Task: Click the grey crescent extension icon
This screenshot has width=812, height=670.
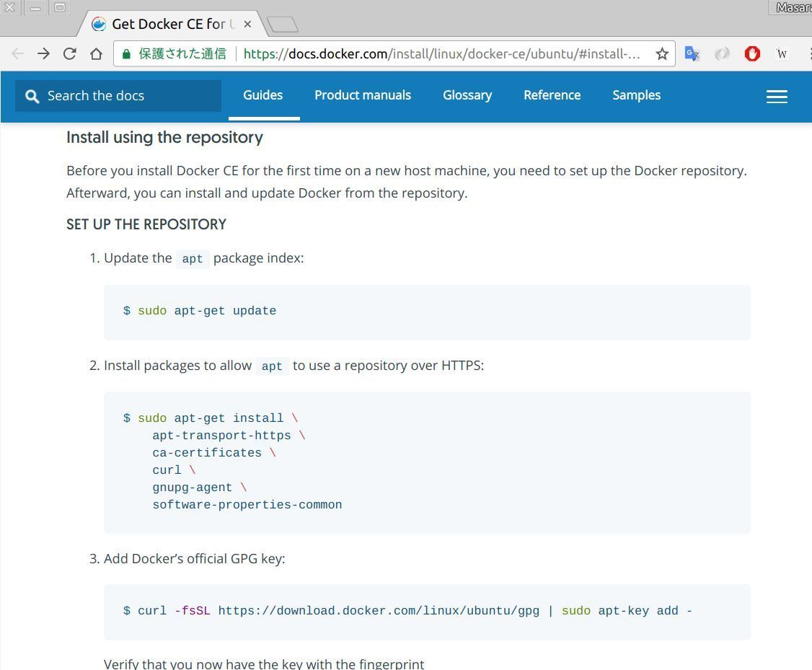Action: point(722,53)
